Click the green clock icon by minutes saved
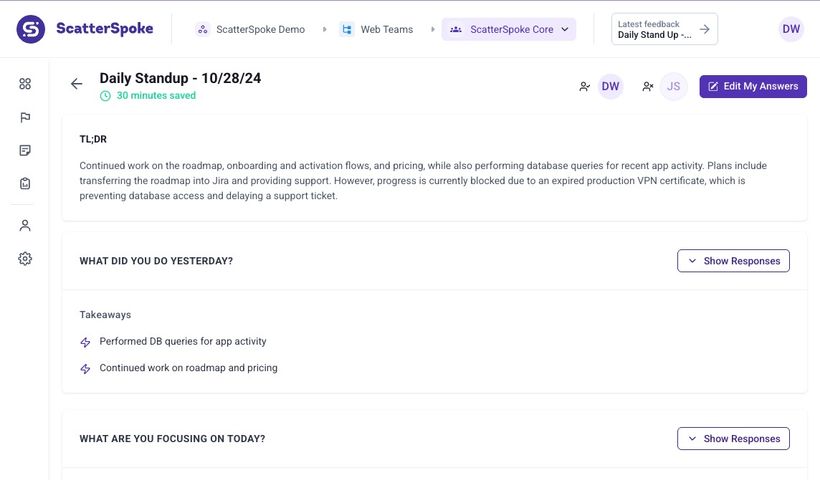The width and height of the screenshot is (820, 480). click(x=105, y=96)
